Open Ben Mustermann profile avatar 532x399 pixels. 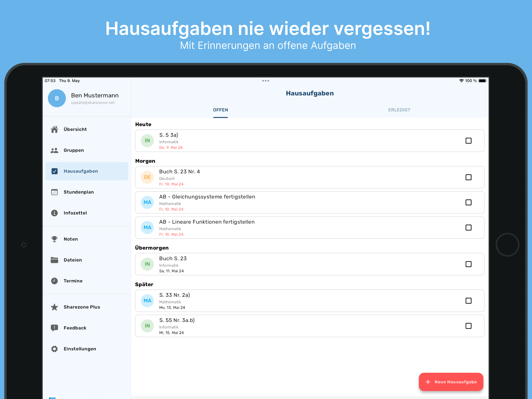[x=57, y=98]
